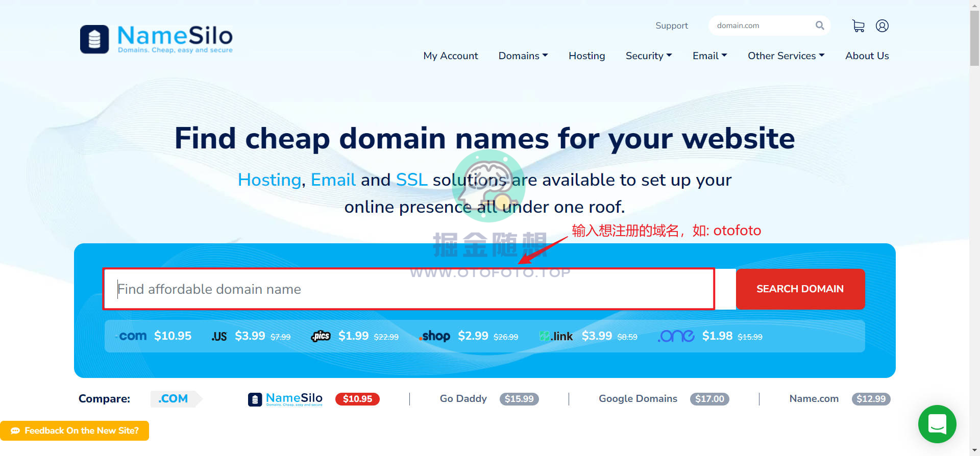Click the $2.99 price beside .shop
980x456 pixels.
[473, 336]
